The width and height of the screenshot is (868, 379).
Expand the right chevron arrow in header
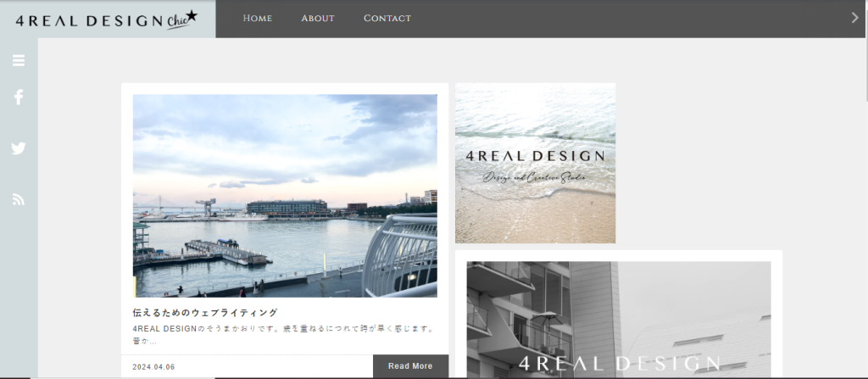click(x=854, y=18)
